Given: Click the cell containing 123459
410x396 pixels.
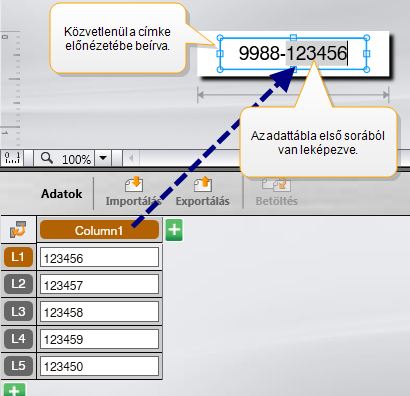Looking at the screenshot, I should pyautogui.click(x=99, y=339).
